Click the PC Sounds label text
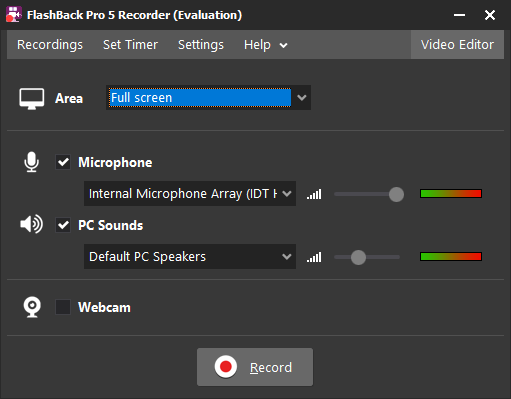This screenshot has width=511, height=399. [x=110, y=225]
